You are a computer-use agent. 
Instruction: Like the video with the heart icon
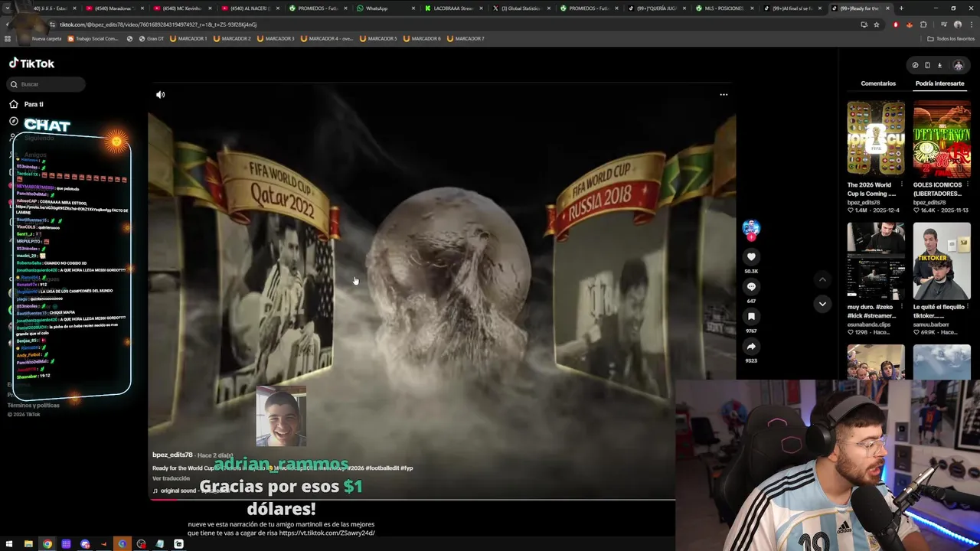[751, 257]
